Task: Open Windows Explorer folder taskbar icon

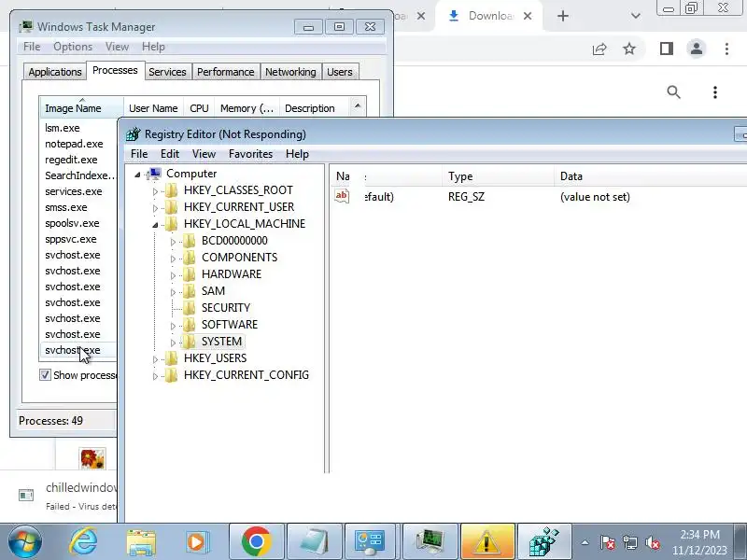Action: (141, 542)
